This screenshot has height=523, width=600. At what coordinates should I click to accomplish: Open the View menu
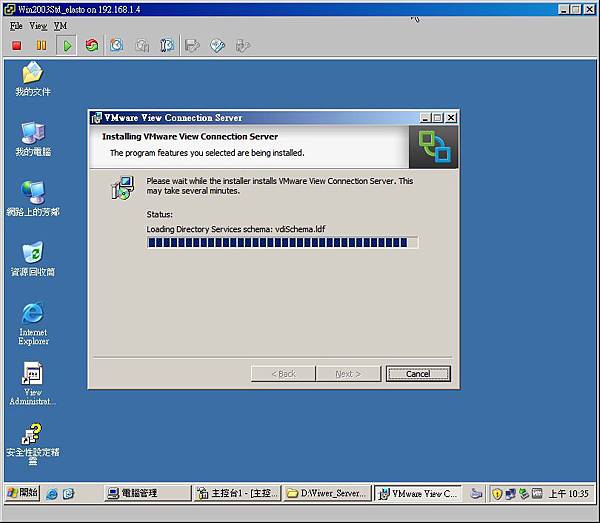[x=38, y=26]
